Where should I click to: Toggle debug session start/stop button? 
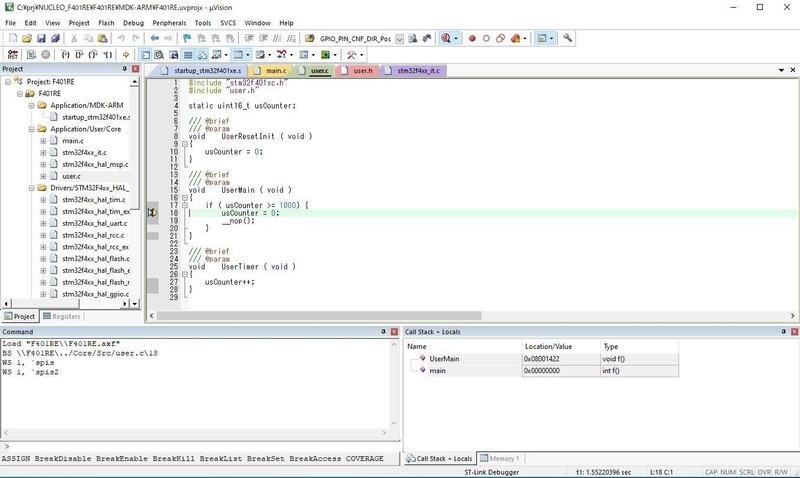tap(446, 38)
